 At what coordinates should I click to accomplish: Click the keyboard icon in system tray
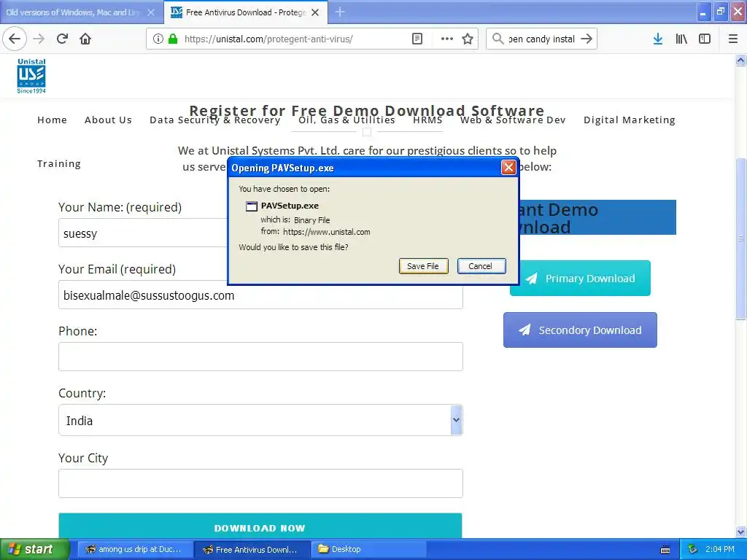[x=665, y=550]
